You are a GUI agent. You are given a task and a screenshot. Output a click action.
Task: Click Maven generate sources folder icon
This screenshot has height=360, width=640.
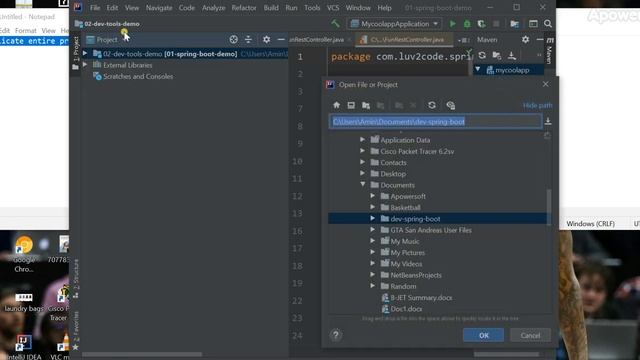click(x=497, y=55)
